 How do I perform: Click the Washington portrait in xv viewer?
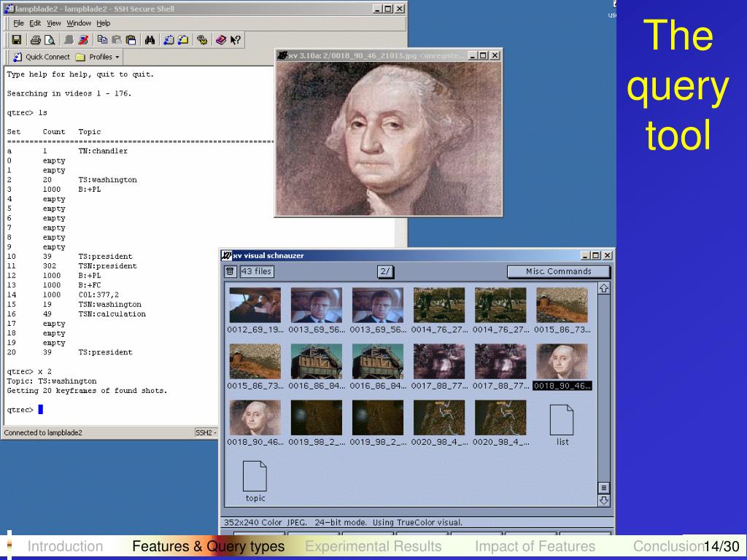pos(389,139)
